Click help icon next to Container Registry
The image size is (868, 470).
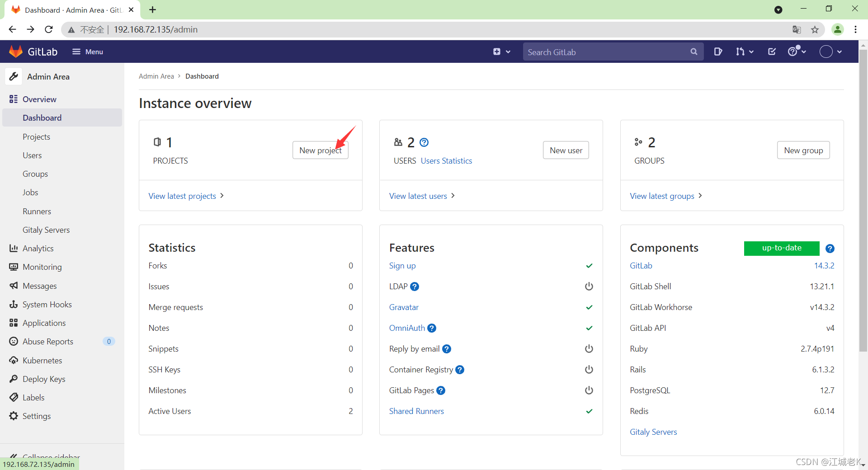460,370
